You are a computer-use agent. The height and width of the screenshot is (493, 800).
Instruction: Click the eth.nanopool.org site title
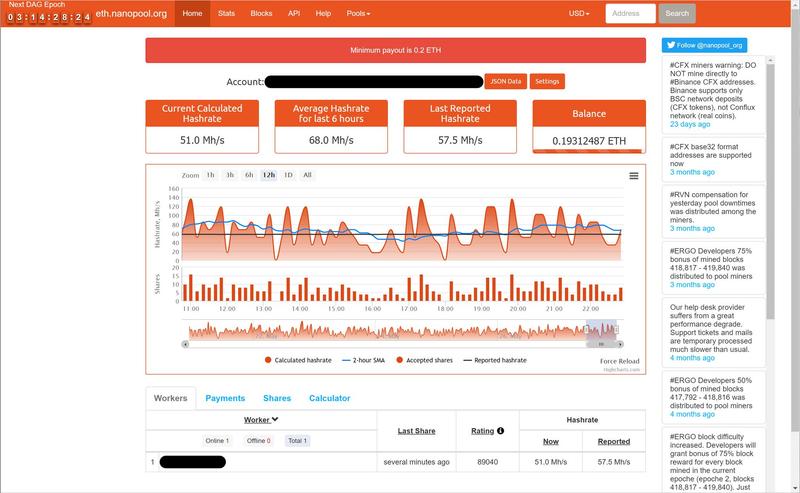pos(131,14)
